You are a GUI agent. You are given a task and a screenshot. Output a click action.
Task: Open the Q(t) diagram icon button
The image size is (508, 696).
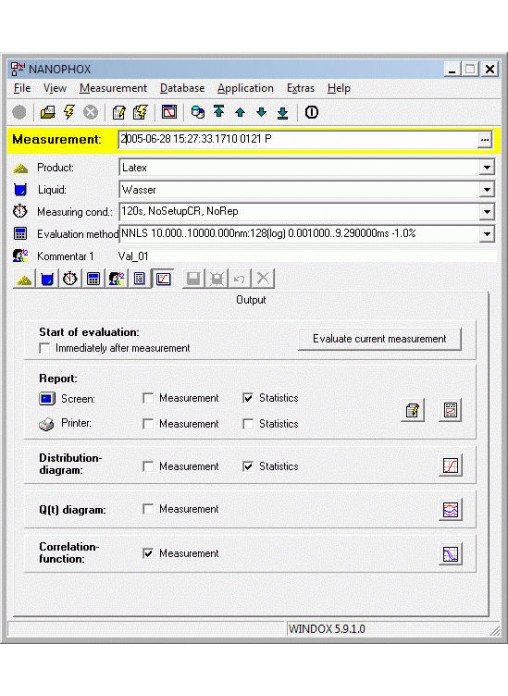[x=451, y=510]
